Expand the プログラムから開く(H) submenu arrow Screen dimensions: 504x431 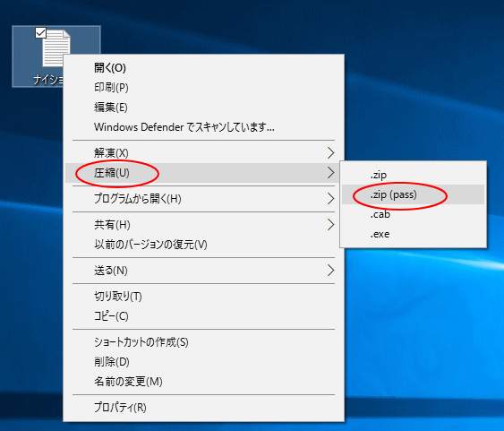[330, 198]
